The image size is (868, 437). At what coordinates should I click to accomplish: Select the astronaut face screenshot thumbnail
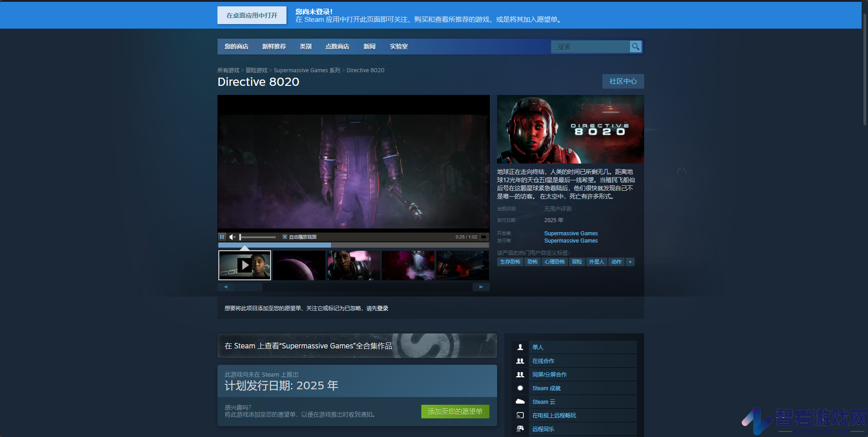[x=354, y=265]
